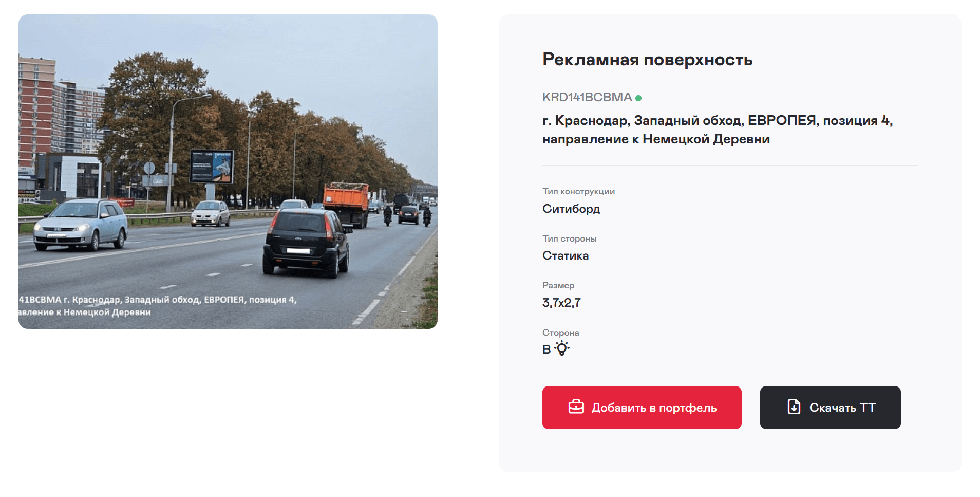The height and width of the screenshot is (497, 980).
Task: Select the address text г. Краснодар, Западный обход
Action: click(x=718, y=130)
